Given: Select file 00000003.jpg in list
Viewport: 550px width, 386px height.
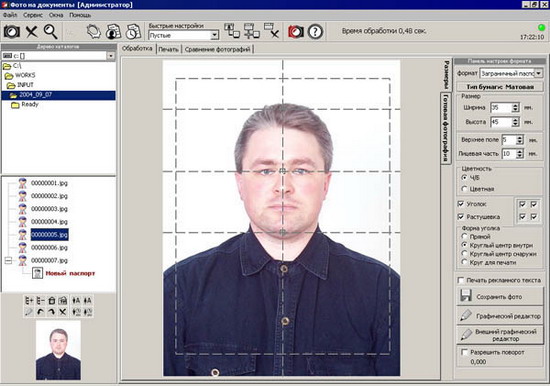Looking at the screenshot, I should (49, 209).
